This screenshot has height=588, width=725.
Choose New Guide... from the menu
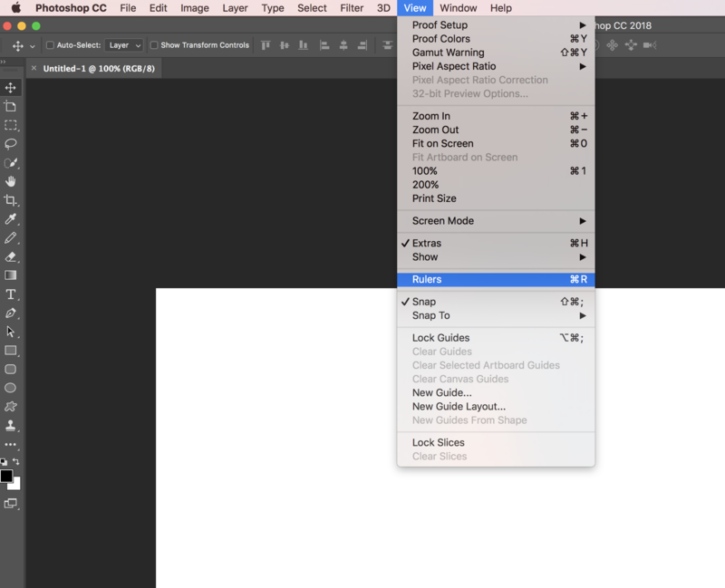click(496, 393)
